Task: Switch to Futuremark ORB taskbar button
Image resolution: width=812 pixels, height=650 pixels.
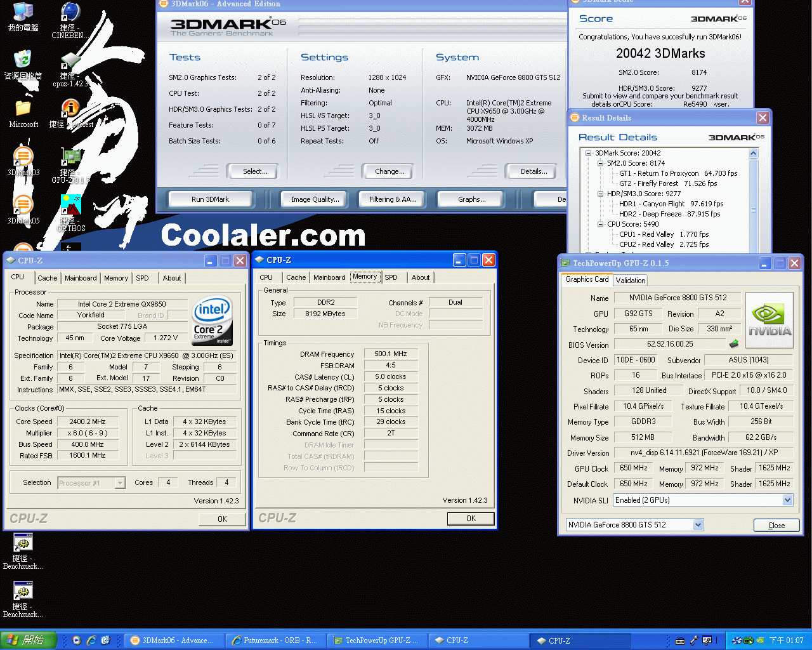Action: tap(276, 640)
